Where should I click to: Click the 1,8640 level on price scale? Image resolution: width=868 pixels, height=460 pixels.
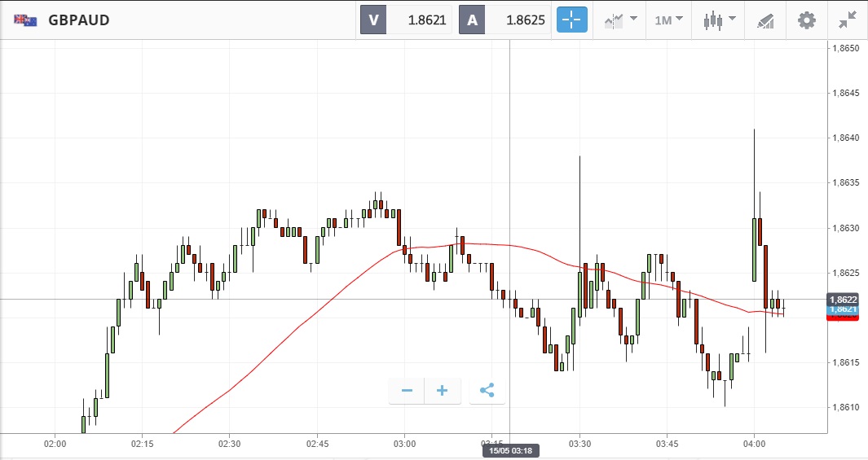[x=844, y=138]
